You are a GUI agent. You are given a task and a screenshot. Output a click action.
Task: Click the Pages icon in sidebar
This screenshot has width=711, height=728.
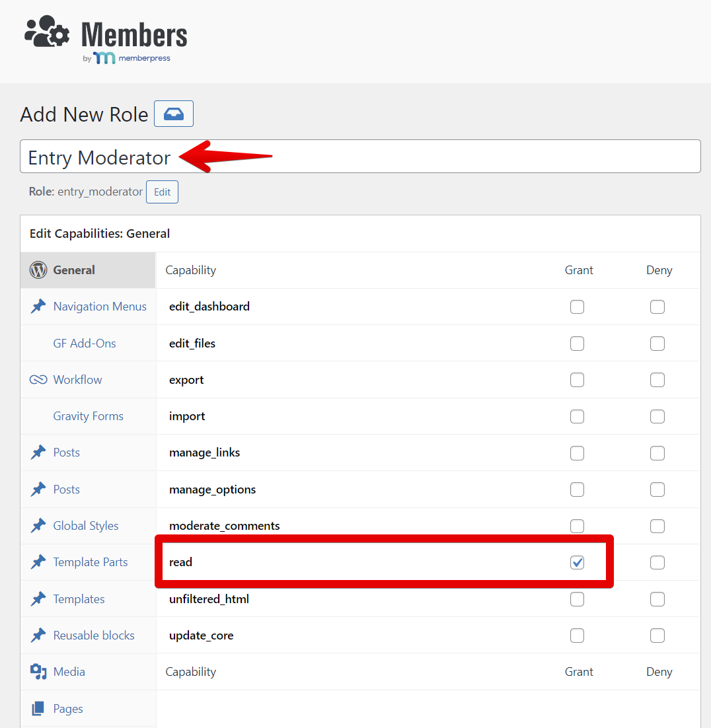click(38, 709)
